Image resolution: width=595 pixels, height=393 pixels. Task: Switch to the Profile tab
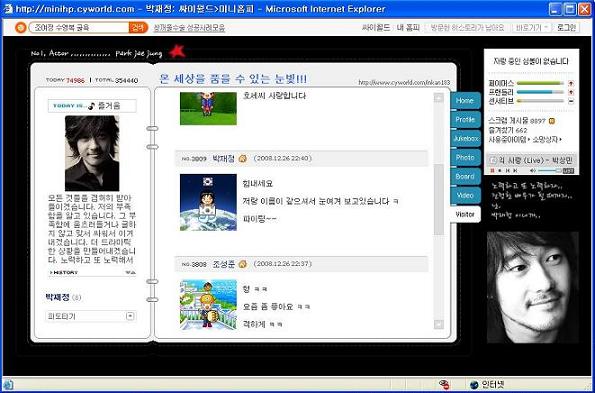coord(465,120)
